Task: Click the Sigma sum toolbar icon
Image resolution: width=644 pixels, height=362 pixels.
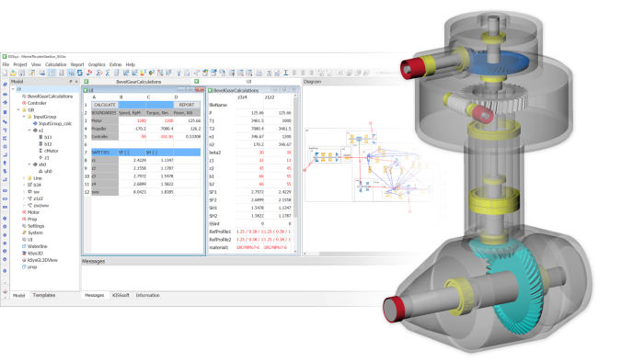Action: tap(108, 73)
